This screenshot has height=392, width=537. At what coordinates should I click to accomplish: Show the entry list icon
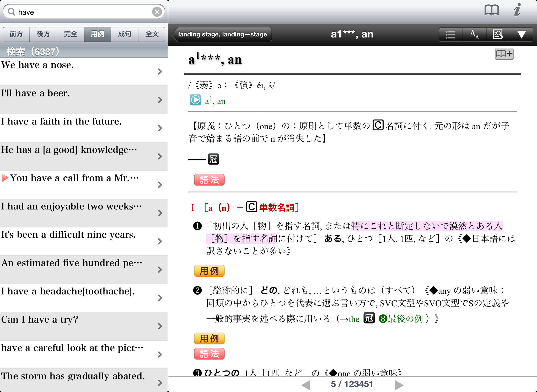pyautogui.click(x=450, y=34)
